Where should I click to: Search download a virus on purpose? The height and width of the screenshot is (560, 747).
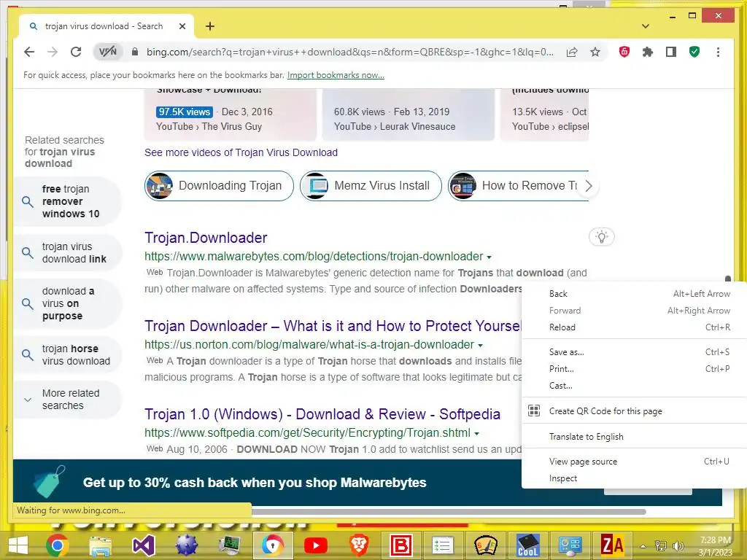(x=68, y=303)
